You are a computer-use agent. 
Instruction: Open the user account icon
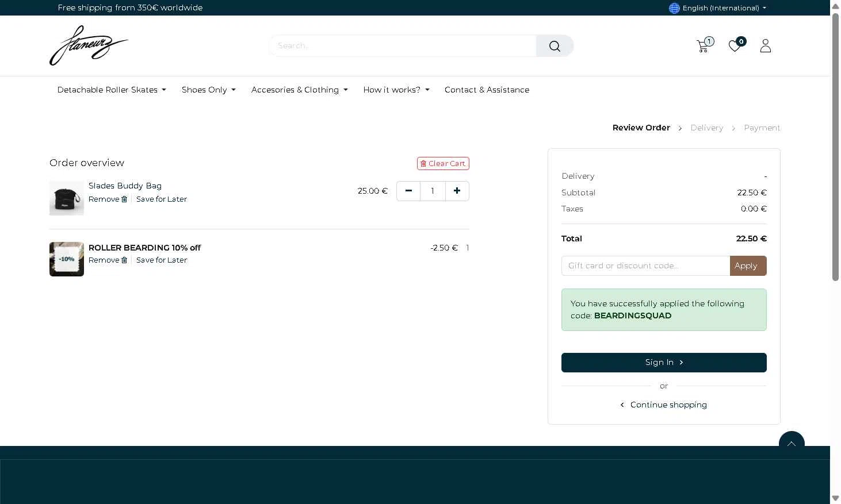[765, 45]
